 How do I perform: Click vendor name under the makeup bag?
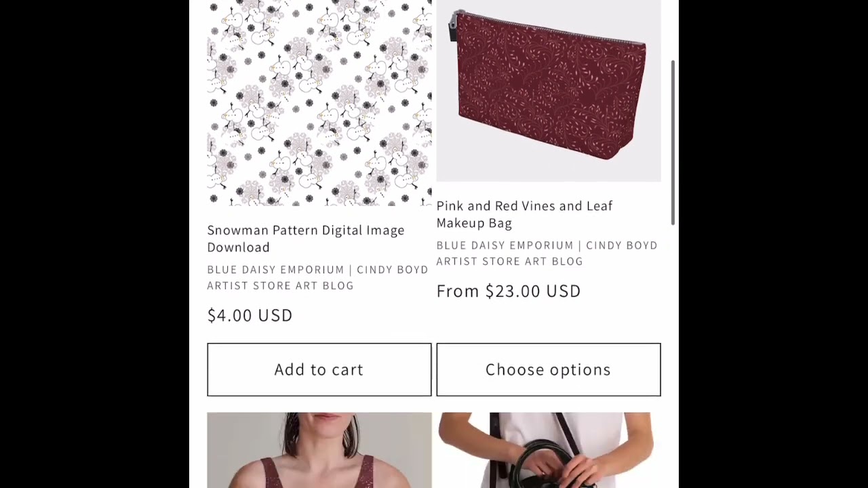click(547, 253)
